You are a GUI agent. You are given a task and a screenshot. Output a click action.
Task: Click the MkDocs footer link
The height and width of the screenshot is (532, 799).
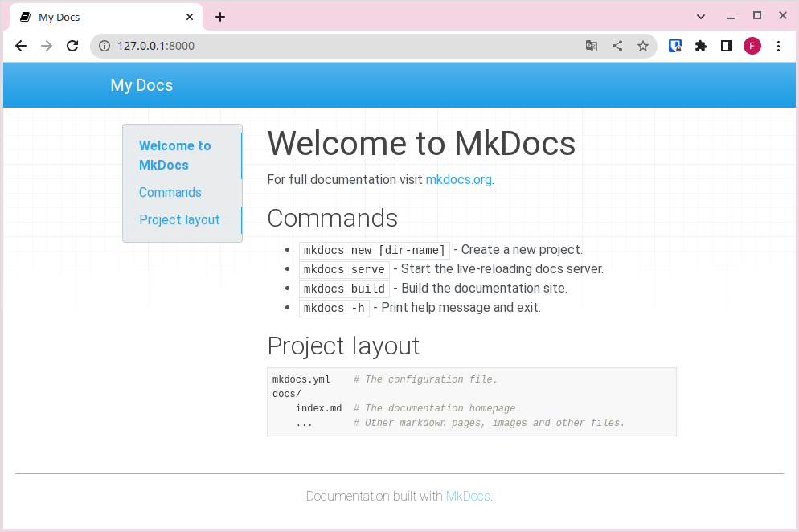pos(468,497)
